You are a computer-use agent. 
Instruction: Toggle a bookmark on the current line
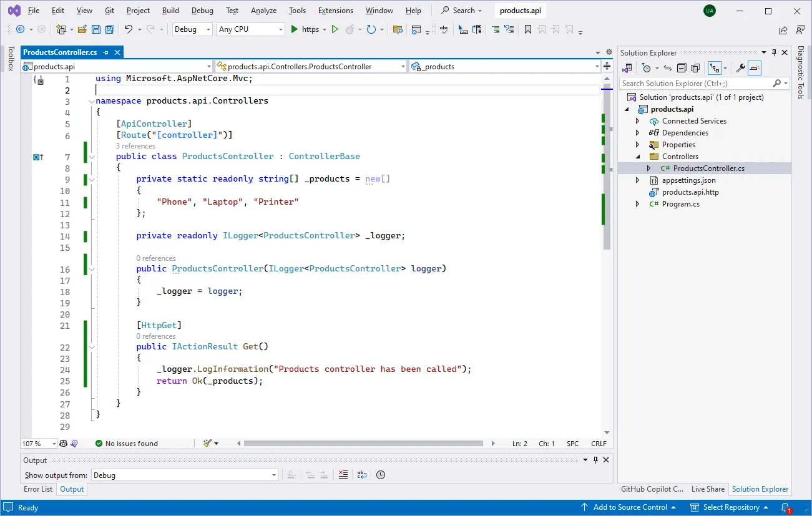point(528,29)
